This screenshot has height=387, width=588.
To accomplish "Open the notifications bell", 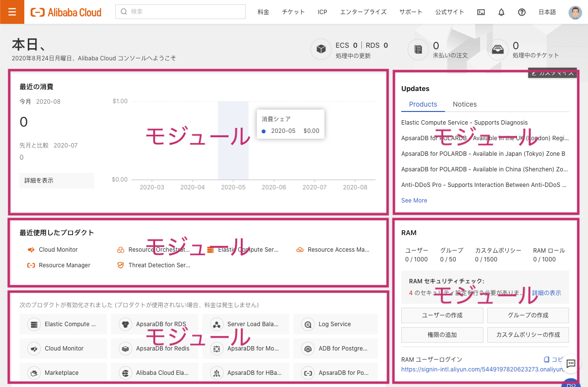I will coord(501,12).
